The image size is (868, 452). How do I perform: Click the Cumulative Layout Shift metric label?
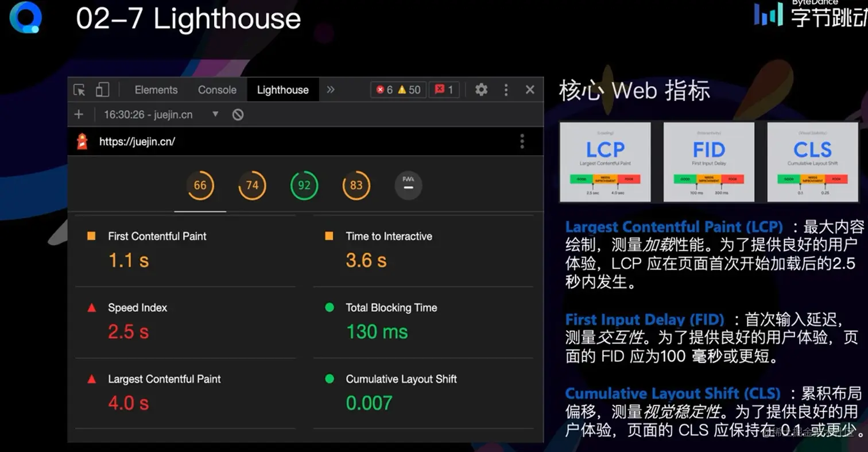[401, 379]
